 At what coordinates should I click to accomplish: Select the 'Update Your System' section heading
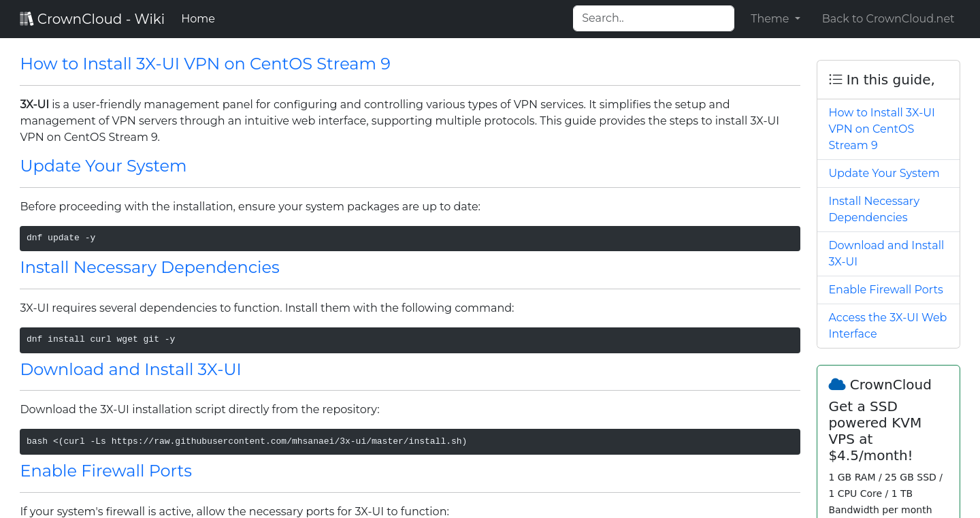point(103,165)
